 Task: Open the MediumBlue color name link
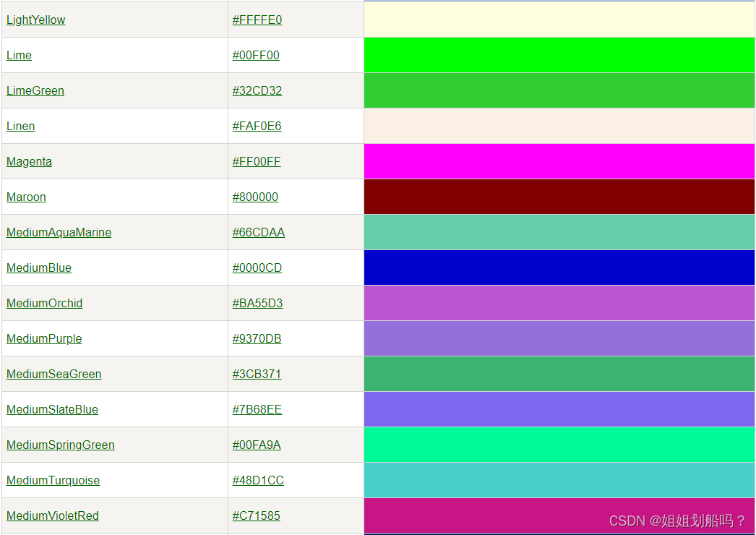tap(39, 267)
